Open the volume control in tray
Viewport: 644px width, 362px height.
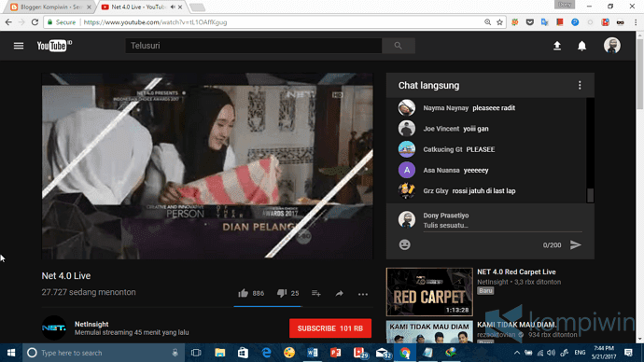point(552,353)
